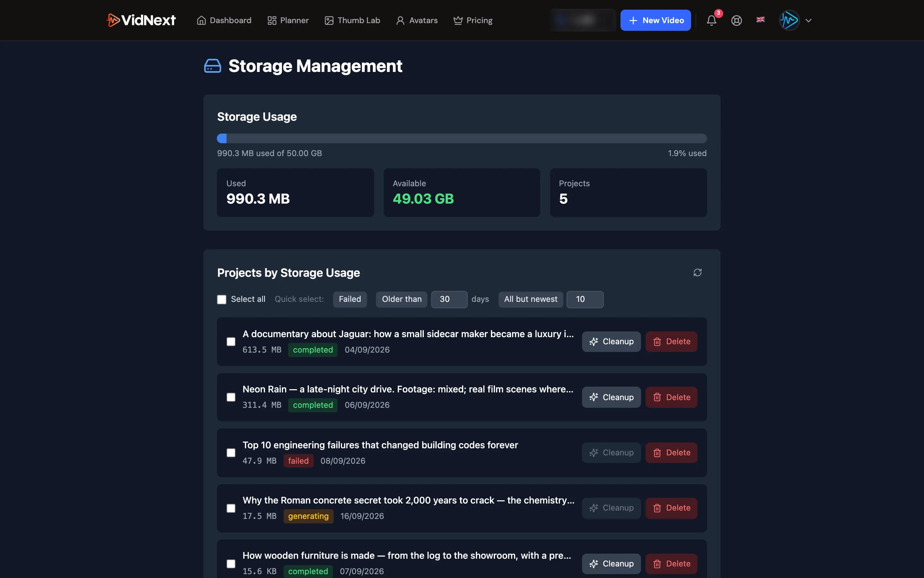Go to Dashboard

click(x=224, y=20)
